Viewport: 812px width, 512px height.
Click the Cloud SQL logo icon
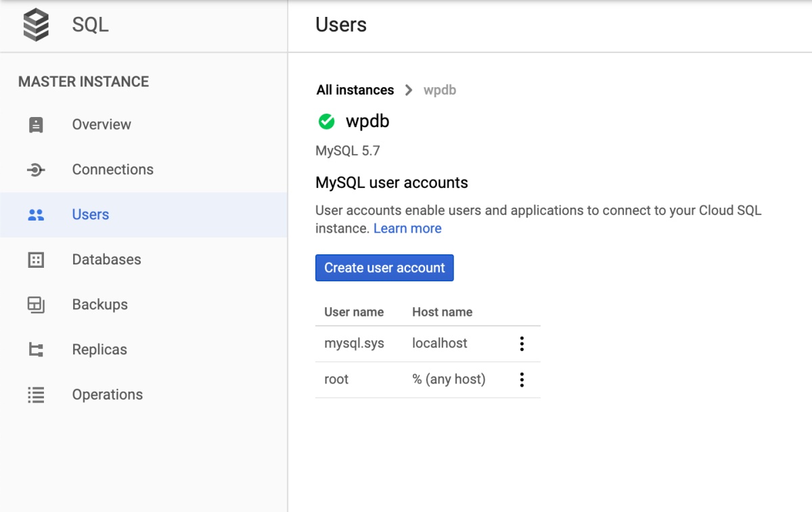click(x=35, y=24)
